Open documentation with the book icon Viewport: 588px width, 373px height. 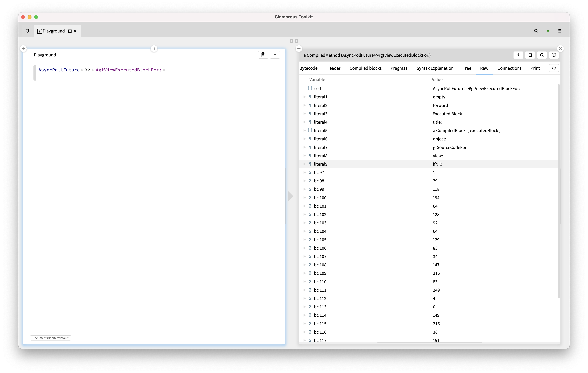coord(554,55)
